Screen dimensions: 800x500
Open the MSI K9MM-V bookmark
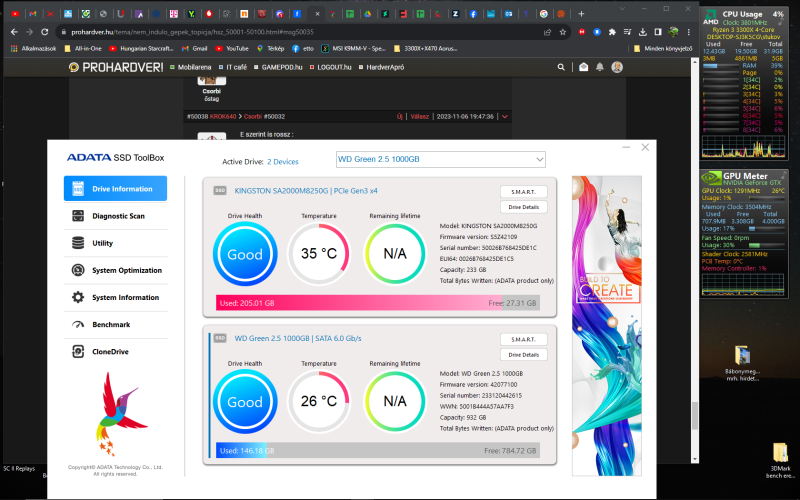click(x=353, y=48)
